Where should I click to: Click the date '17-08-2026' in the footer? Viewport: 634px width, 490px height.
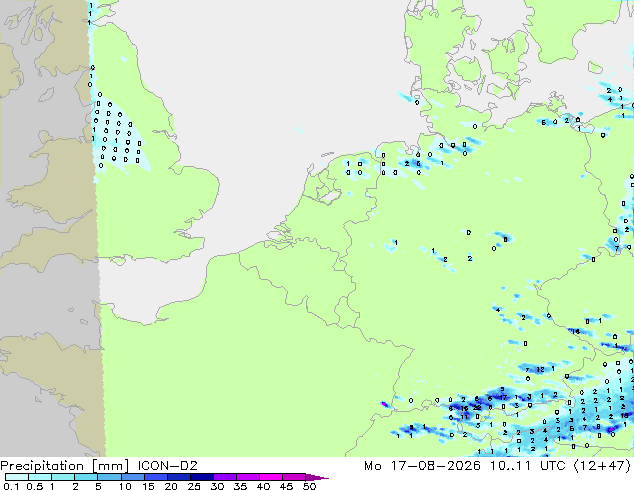tap(435, 465)
